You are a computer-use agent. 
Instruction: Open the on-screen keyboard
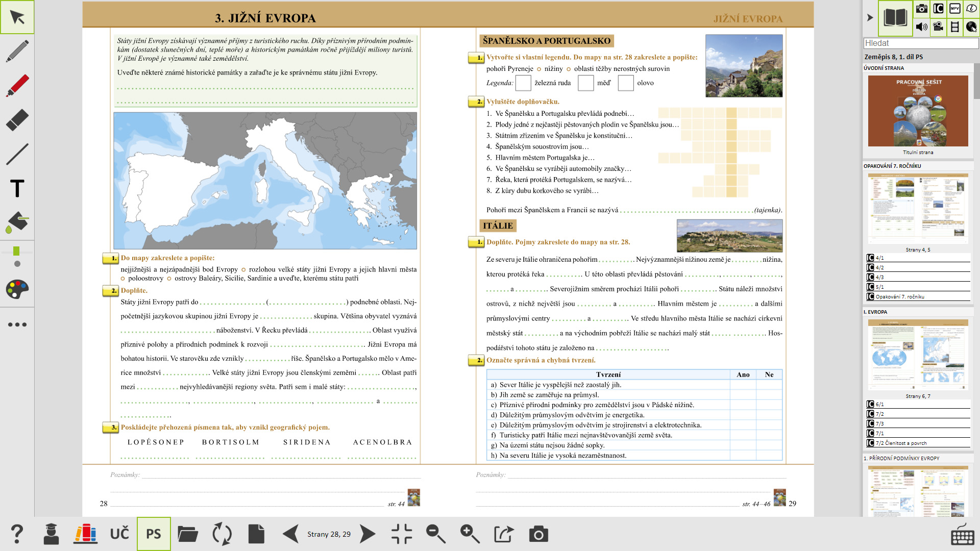(x=963, y=535)
